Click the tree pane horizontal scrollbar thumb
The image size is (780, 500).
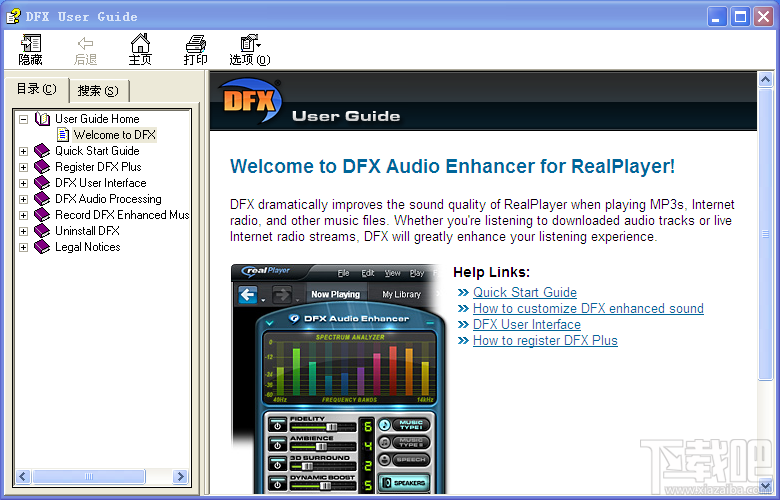click(x=89, y=477)
